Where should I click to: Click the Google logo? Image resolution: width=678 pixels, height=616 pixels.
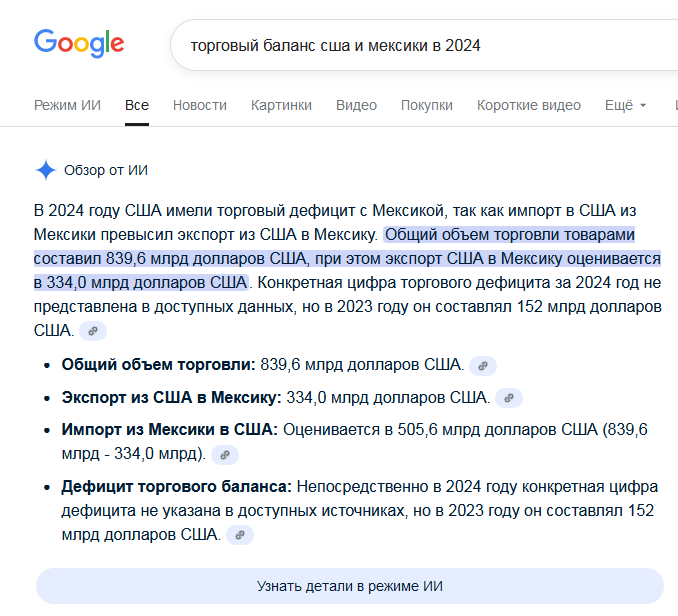pos(79,44)
